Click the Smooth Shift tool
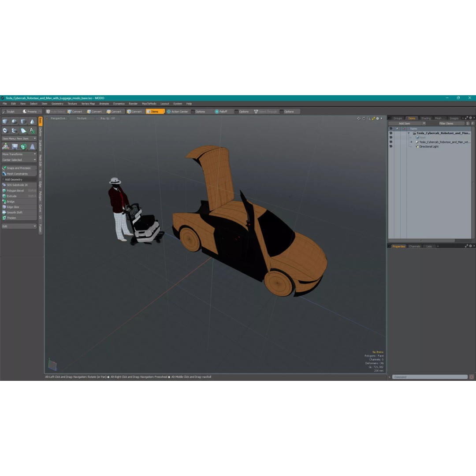 (19, 212)
